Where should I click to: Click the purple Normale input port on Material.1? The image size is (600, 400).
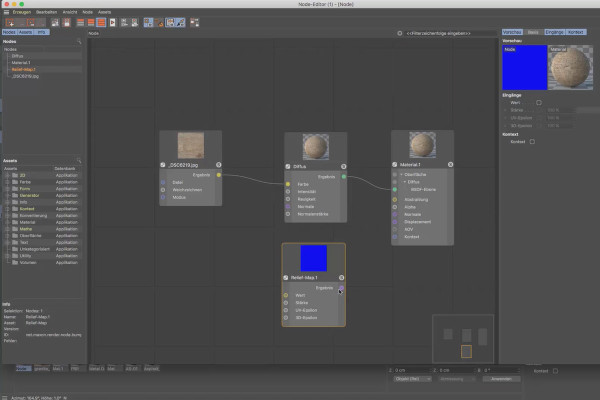(x=395, y=214)
